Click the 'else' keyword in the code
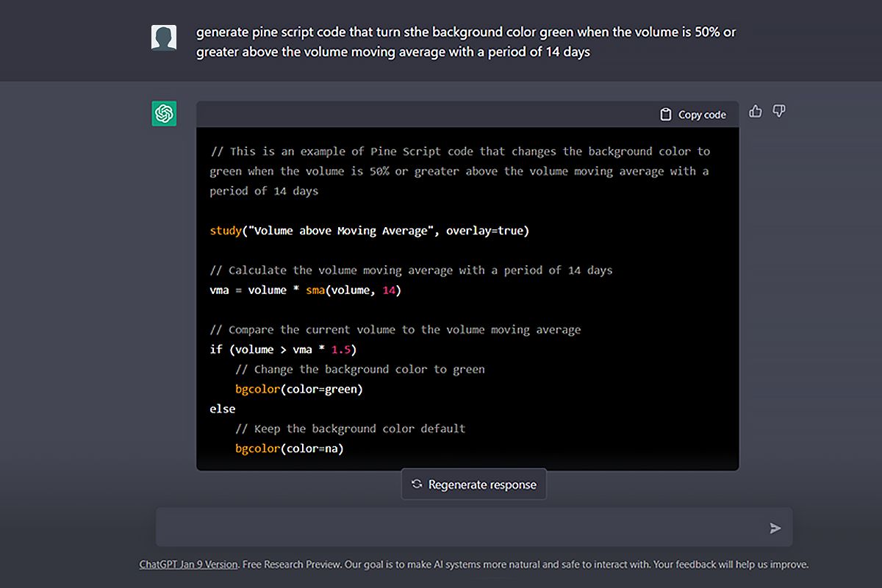This screenshot has width=882, height=588. pyautogui.click(x=223, y=409)
